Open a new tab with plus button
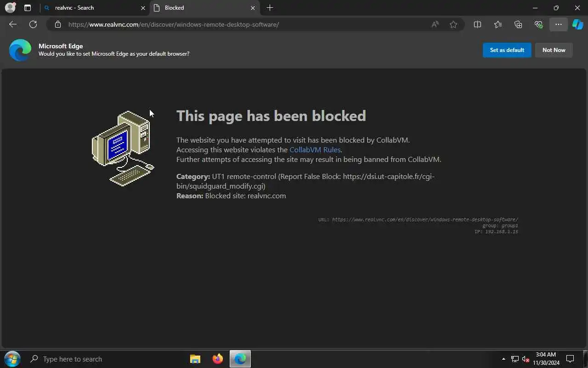The height and width of the screenshot is (368, 588). (270, 8)
